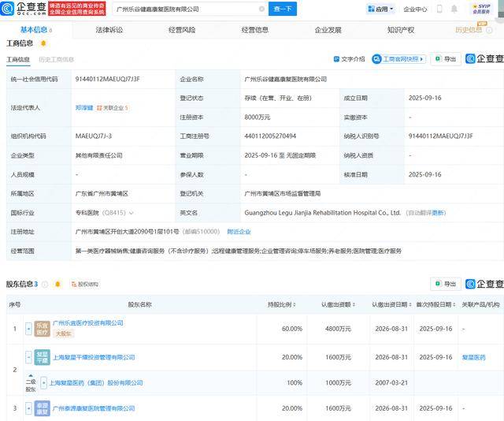Expand 上海复星医药（集团）sub-shareholder row
This screenshot has height=421, width=504.
(x=44, y=383)
